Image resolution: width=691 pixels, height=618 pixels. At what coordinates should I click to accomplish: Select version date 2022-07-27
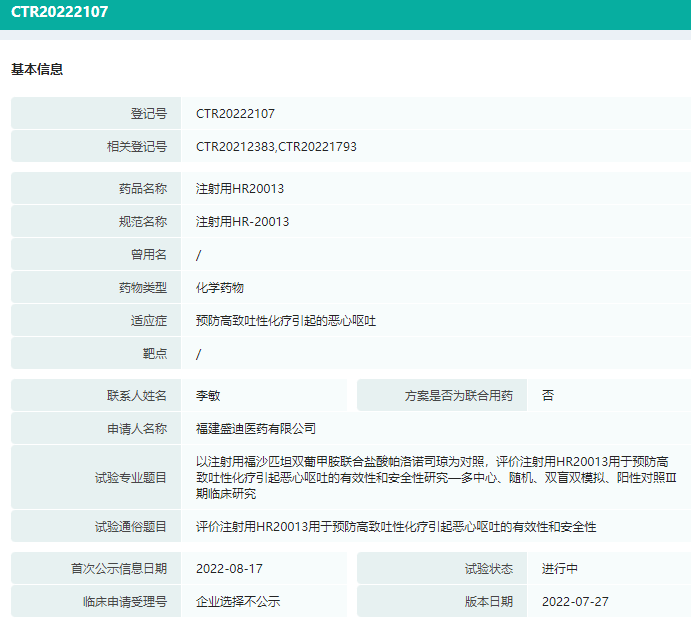pyautogui.click(x=575, y=602)
